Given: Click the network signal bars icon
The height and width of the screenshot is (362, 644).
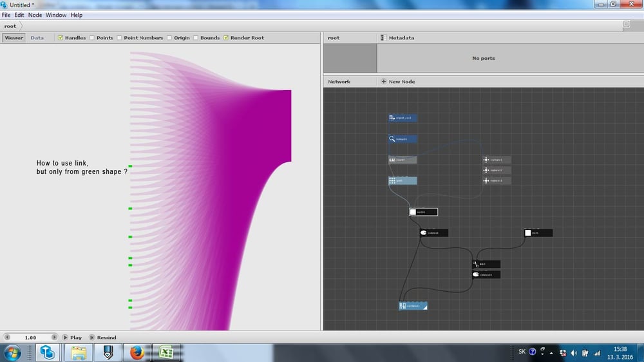Looking at the screenshot, I should [x=597, y=353].
